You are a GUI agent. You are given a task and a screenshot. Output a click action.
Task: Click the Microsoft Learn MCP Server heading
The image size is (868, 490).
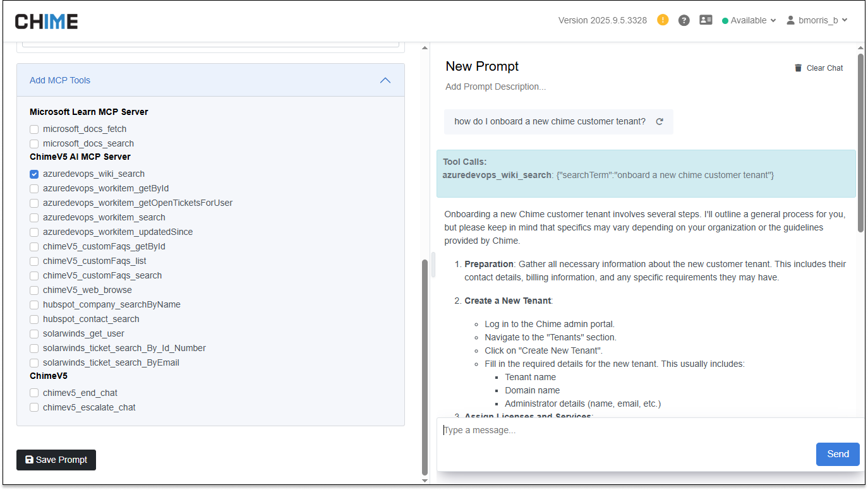[x=89, y=112]
